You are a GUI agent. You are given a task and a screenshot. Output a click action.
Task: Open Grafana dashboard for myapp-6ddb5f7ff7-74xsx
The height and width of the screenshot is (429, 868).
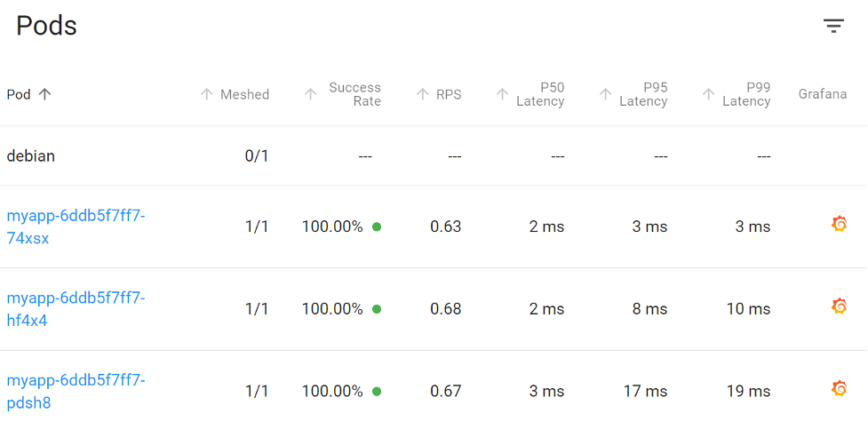[840, 224]
